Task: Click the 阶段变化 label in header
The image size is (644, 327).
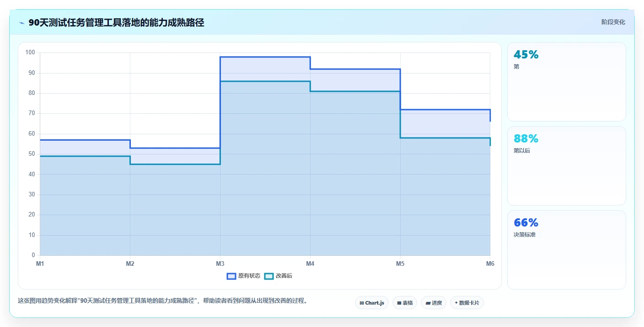Action: pyautogui.click(x=613, y=22)
